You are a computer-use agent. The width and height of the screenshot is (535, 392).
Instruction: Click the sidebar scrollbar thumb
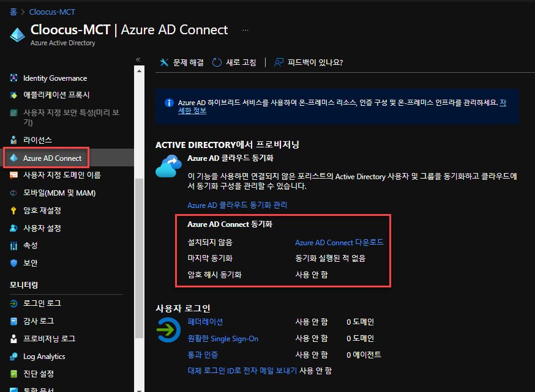(139, 258)
